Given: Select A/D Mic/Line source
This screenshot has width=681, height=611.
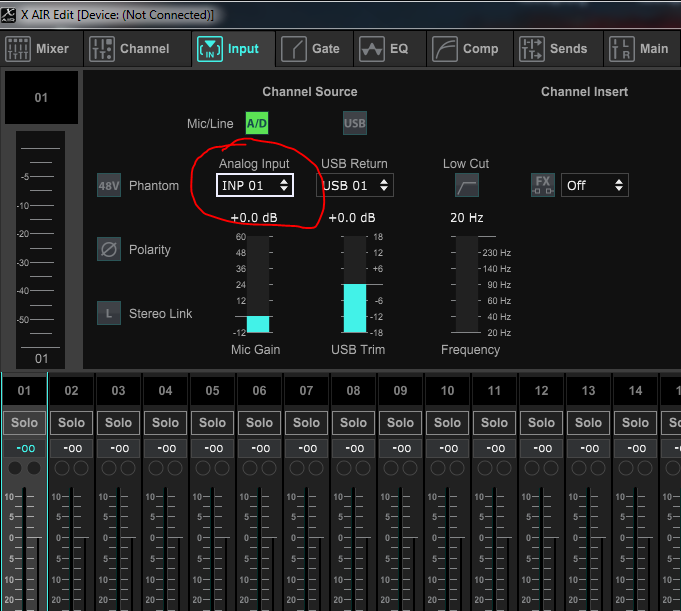Looking at the screenshot, I should tap(257, 123).
